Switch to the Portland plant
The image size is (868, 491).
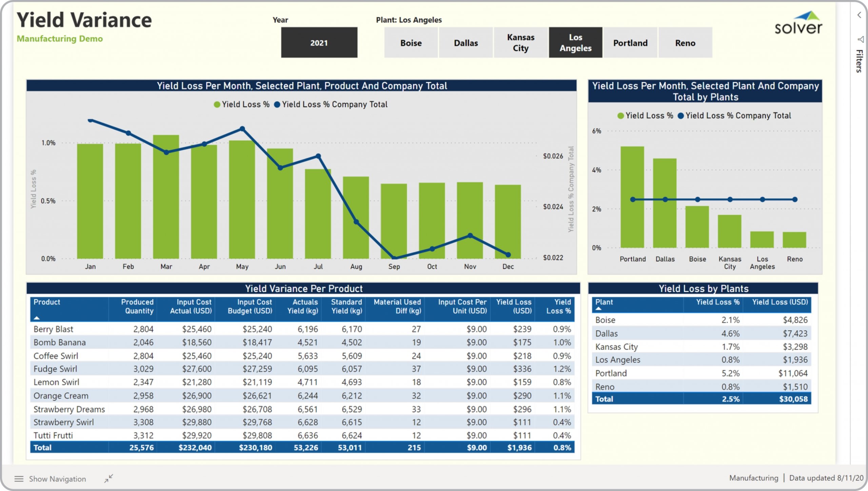[x=630, y=43]
